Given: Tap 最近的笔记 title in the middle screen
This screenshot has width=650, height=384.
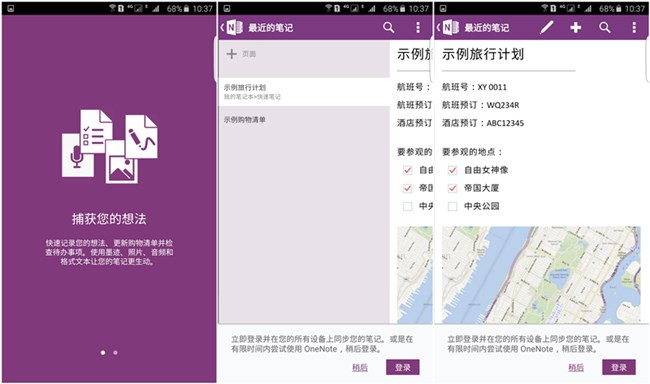Looking at the screenshot, I should click(271, 28).
